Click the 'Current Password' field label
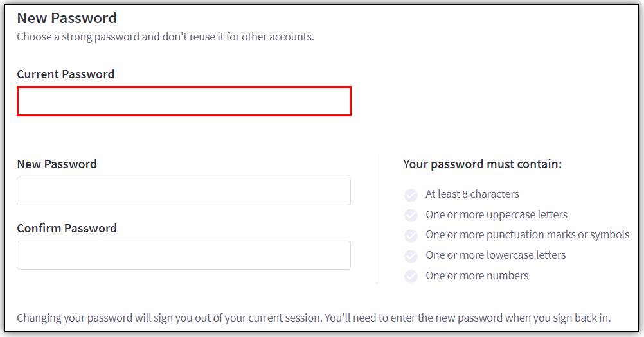This screenshot has height=337, width=644. click(66, 74)
